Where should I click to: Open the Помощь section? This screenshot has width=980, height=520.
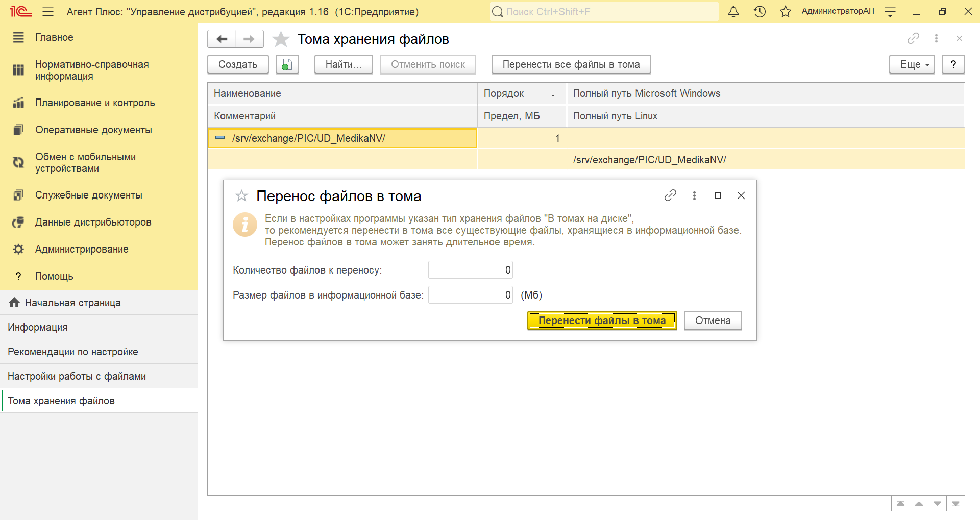(99, 276)
